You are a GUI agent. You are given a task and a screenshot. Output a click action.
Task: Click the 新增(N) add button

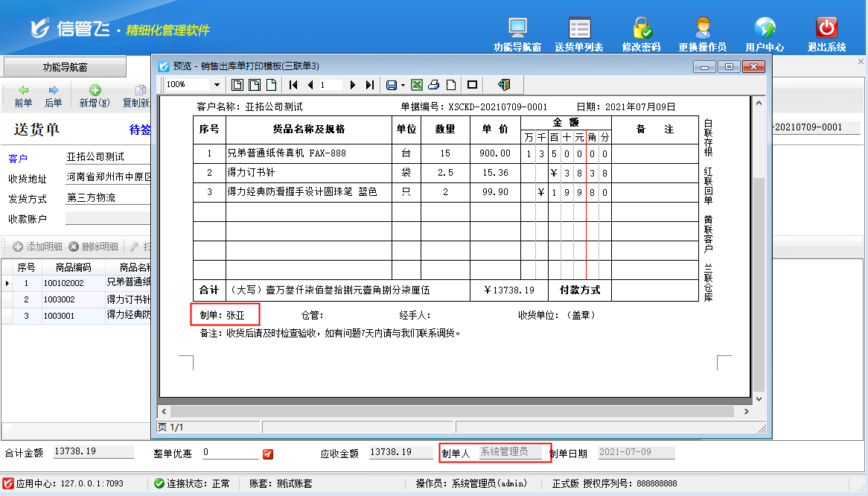click(x=95, y=96)
